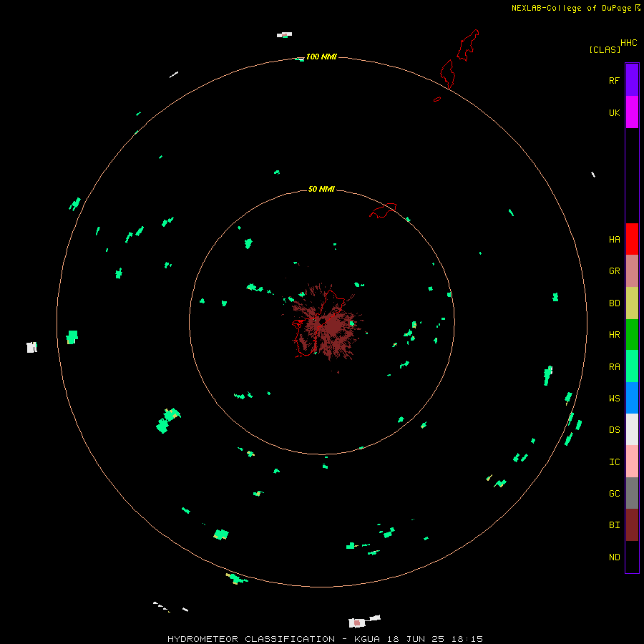
Task: Click the 100 NMI range ring label
Action: [x=321, y=57]
